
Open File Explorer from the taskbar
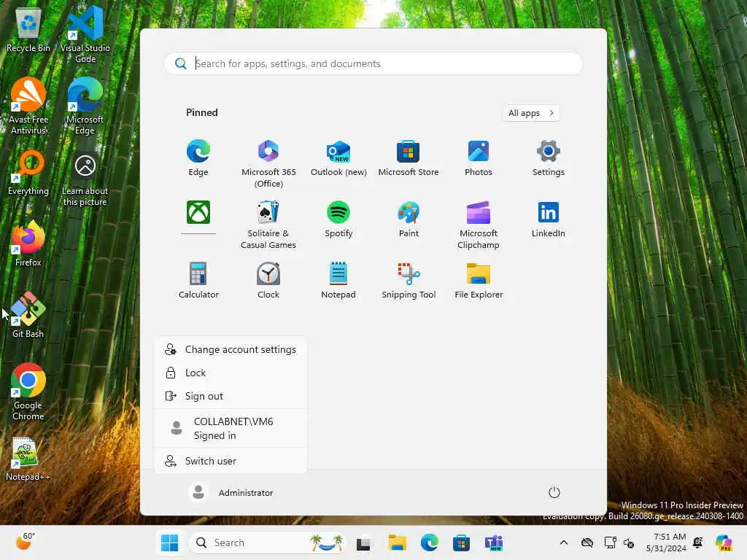(x=397, y=542)
